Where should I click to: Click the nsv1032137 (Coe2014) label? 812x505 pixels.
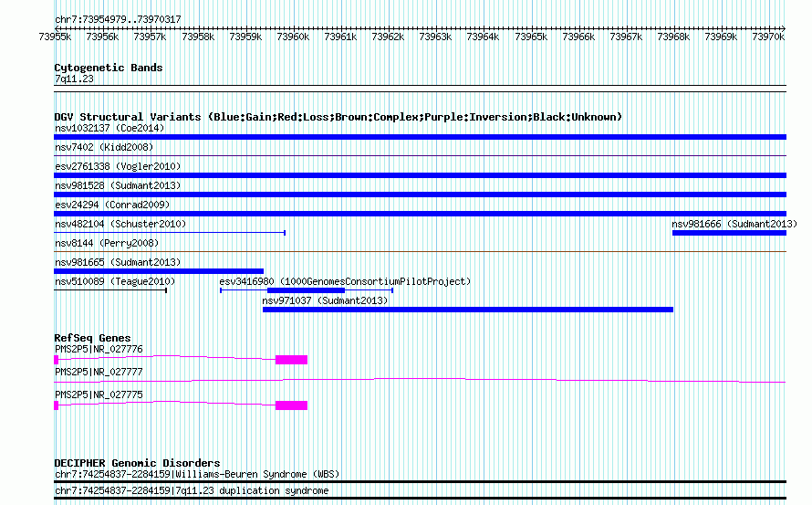(109, 128)
